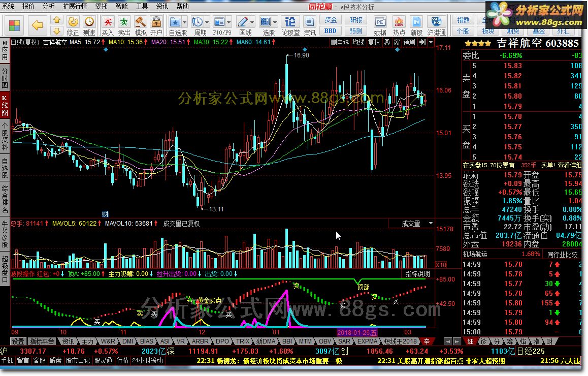
Task: Expand the 自选股 dropdown arrow
Action: tap(184, 22)
